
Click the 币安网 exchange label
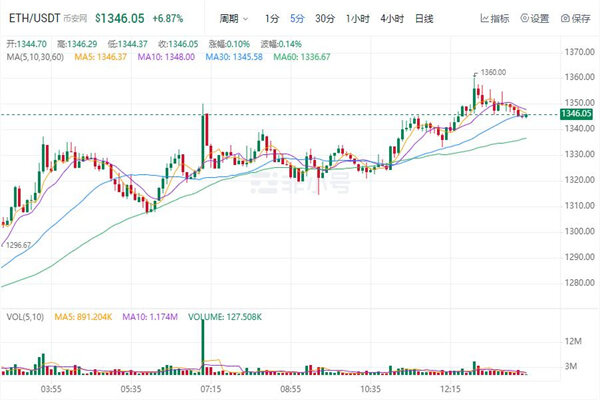pos(77,19)
